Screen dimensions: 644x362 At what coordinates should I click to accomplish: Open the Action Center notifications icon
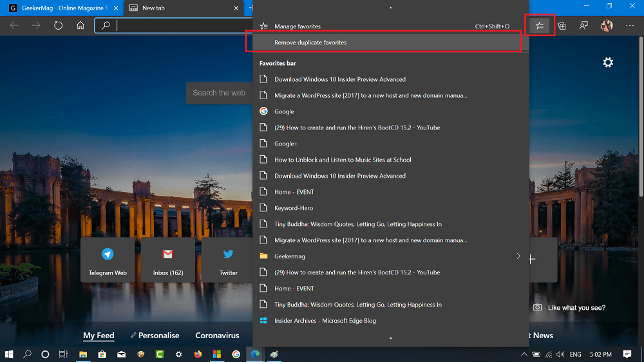627,354
